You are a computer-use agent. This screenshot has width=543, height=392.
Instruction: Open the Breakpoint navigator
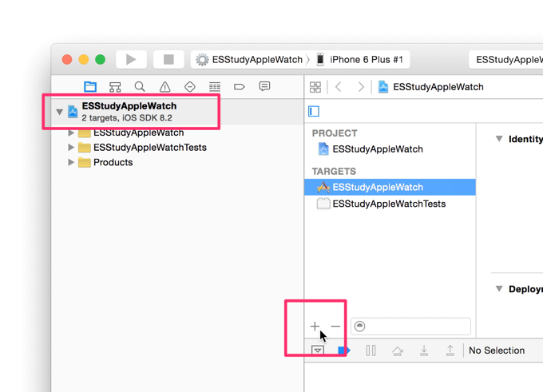coord(240,86)
